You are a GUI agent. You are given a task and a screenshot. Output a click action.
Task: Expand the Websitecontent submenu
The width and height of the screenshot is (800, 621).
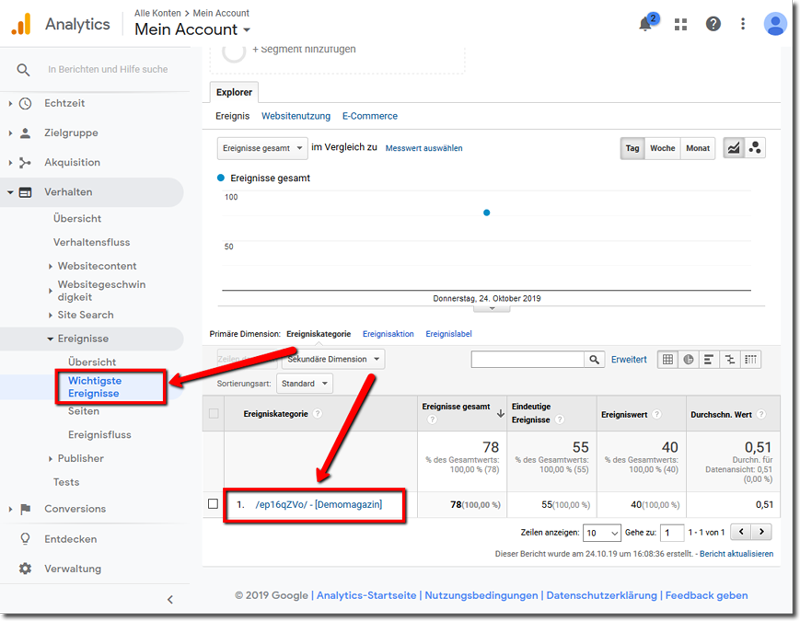pyautogui.click(x=51, y=266)
